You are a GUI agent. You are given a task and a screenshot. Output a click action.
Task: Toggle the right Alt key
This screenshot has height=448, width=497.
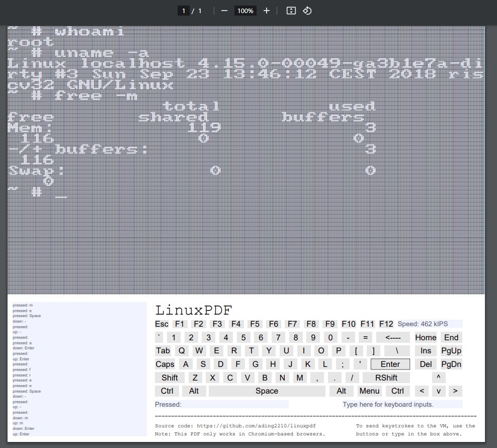pos(342,391)
